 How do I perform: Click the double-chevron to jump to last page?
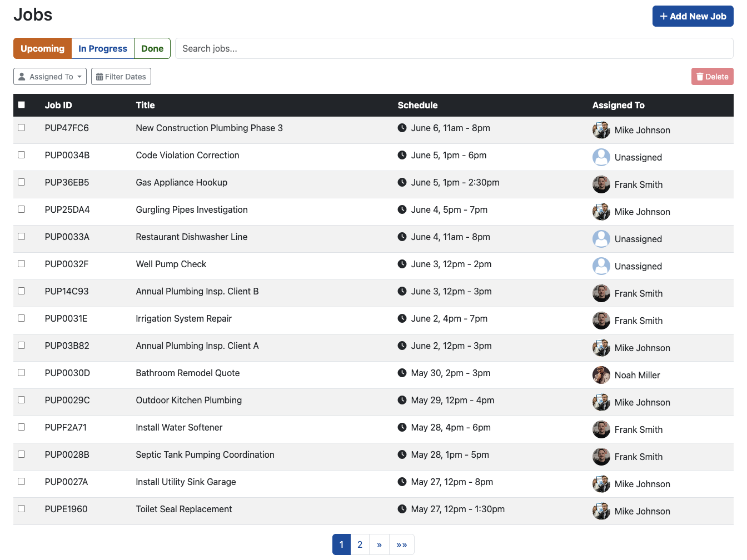[402, 544]
